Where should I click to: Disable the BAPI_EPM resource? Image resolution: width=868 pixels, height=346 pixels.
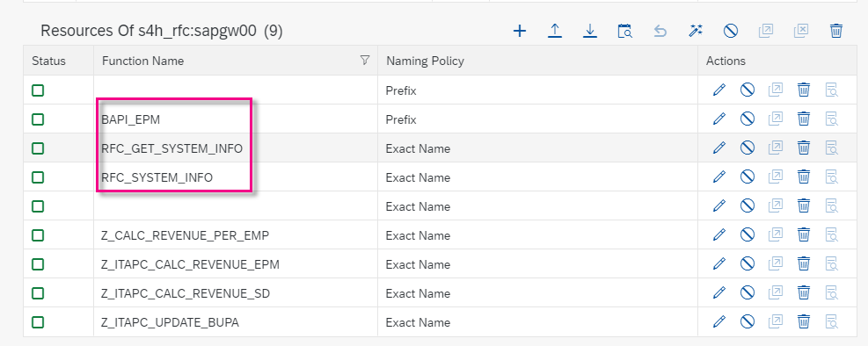(748, 119)
